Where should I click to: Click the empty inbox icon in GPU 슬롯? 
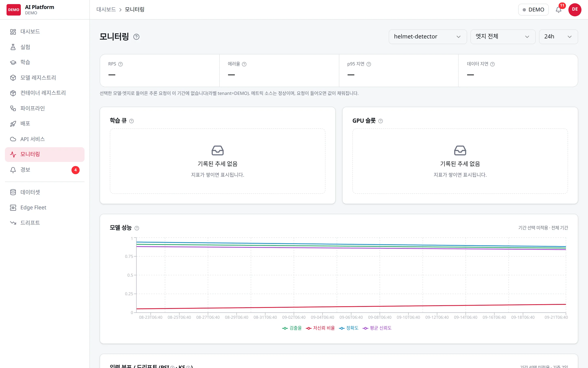tap(460, 150)
